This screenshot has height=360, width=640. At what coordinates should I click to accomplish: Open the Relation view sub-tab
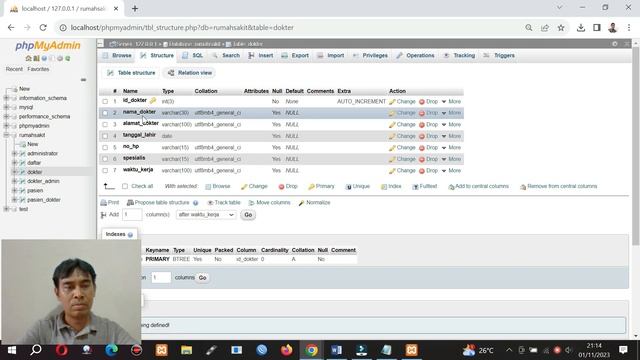(190, 73)
